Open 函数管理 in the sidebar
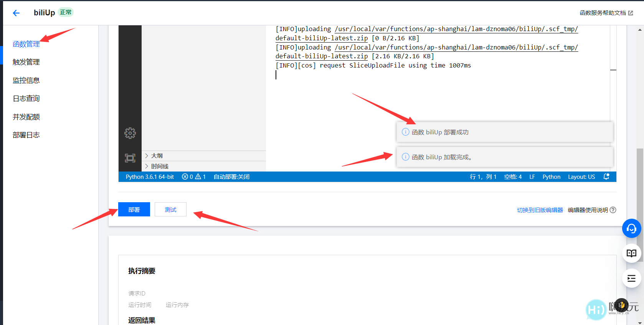The width and height of the screenshot is (644, 325). click(x=26, y=44)
